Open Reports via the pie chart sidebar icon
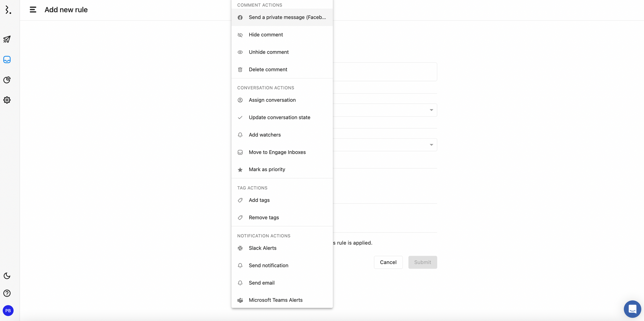The height and width of the screenshot is (321, 644). tap(7, 80)
